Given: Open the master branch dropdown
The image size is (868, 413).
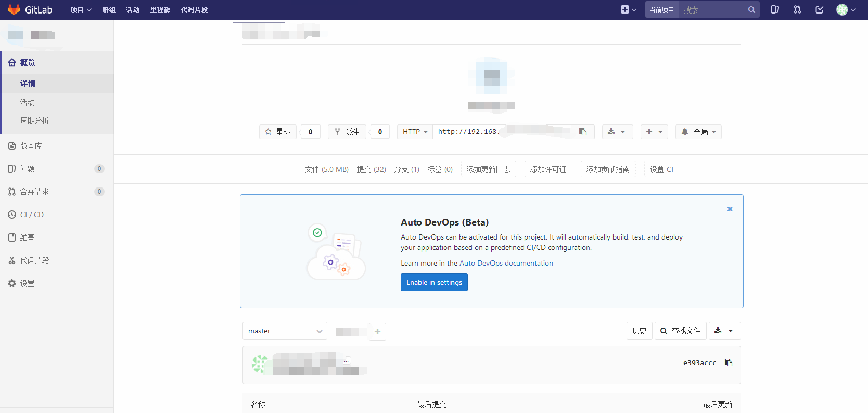Looking at the screenshot, I should [x=285, y=331].
